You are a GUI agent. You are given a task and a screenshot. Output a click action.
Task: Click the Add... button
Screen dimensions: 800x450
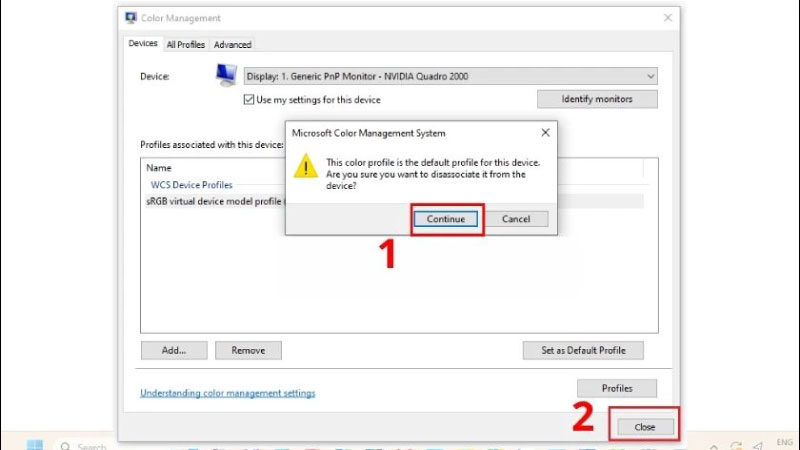(174, 350)
